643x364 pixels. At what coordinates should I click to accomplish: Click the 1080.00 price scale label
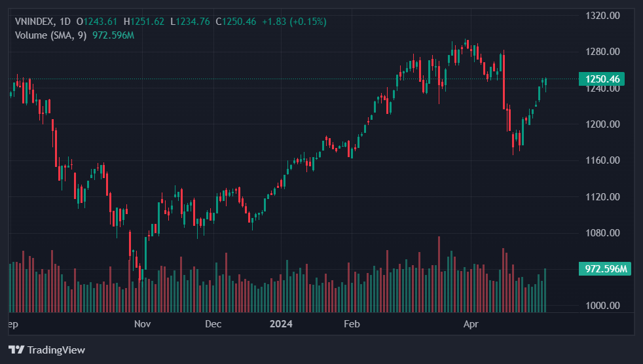(602, 233)
